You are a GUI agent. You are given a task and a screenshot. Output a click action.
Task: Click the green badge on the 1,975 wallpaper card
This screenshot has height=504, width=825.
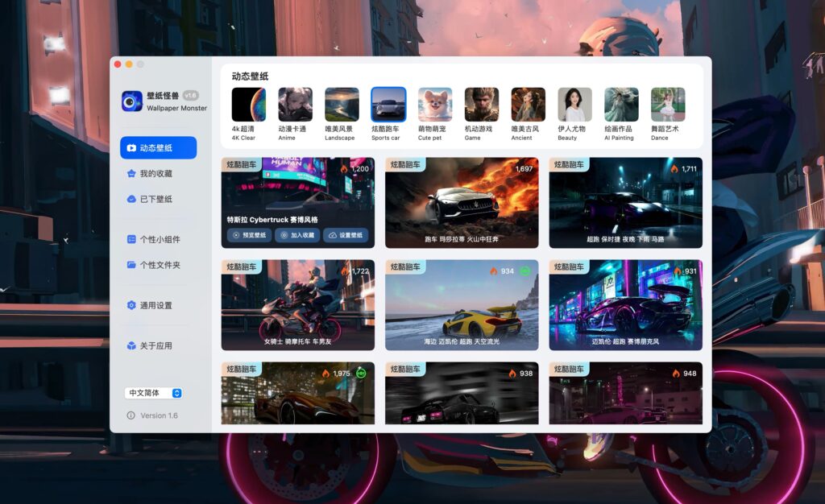pos(359,374)
